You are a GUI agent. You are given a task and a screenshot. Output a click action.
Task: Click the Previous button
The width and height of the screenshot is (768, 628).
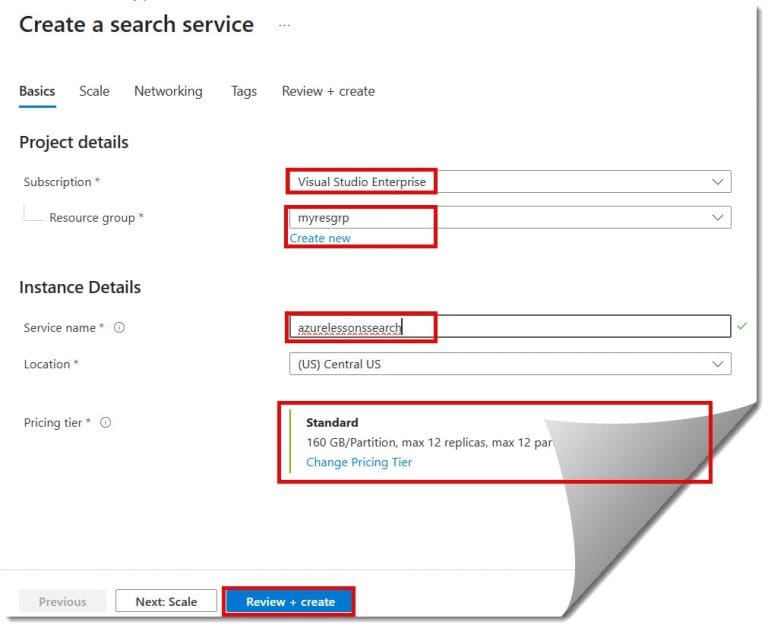(x=63, y=601)
